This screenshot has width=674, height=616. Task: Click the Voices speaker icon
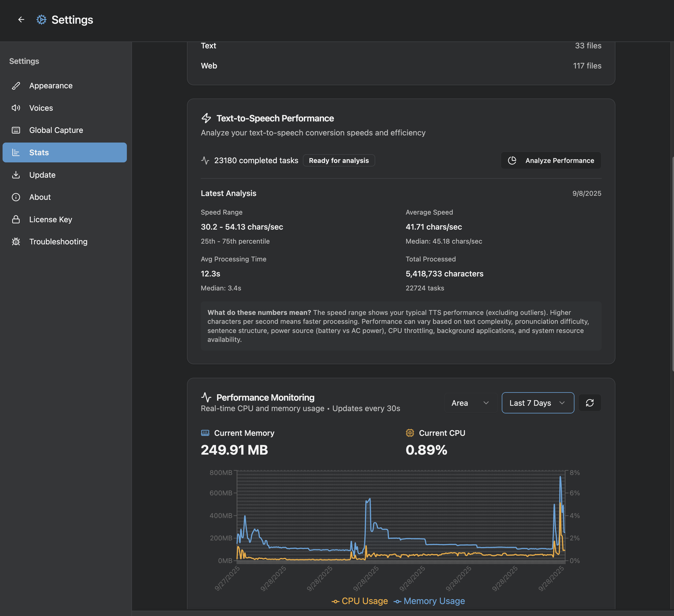(16, 108)
